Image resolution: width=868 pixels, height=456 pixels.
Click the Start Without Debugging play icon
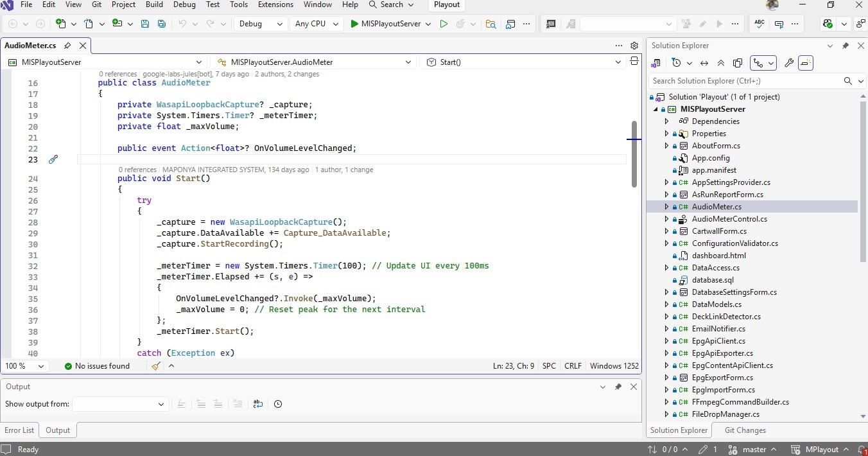coord(444,24)
